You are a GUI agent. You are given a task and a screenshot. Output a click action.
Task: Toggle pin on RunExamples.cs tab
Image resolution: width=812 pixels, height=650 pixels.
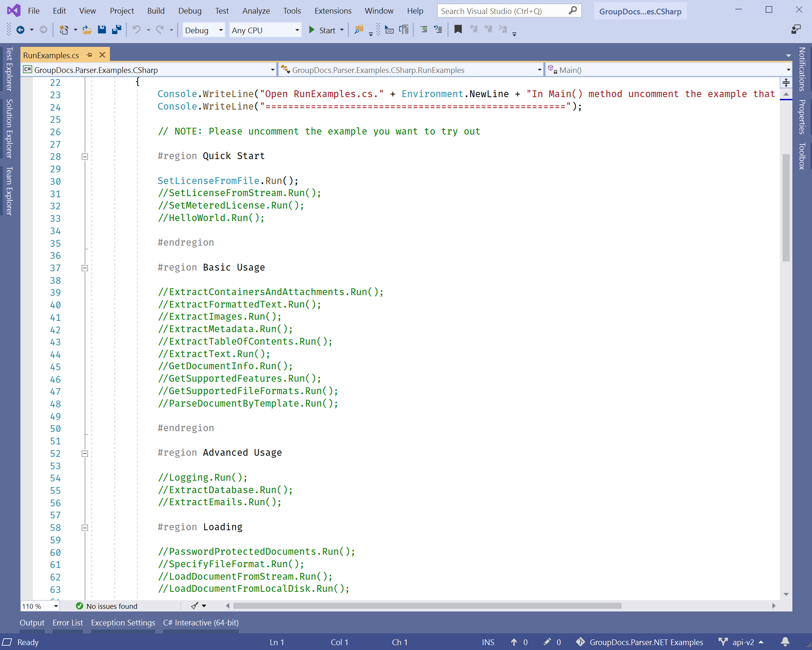(90, 55)
